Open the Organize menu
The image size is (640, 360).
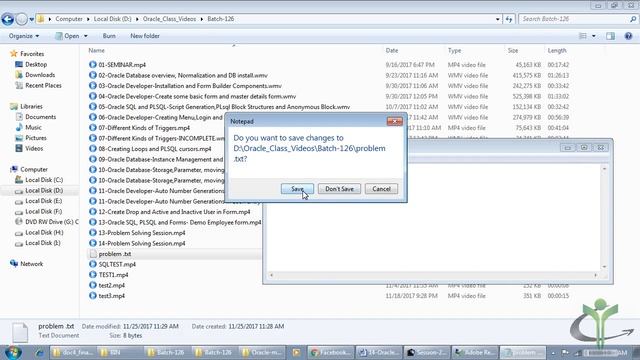click(x=24, y=36)
